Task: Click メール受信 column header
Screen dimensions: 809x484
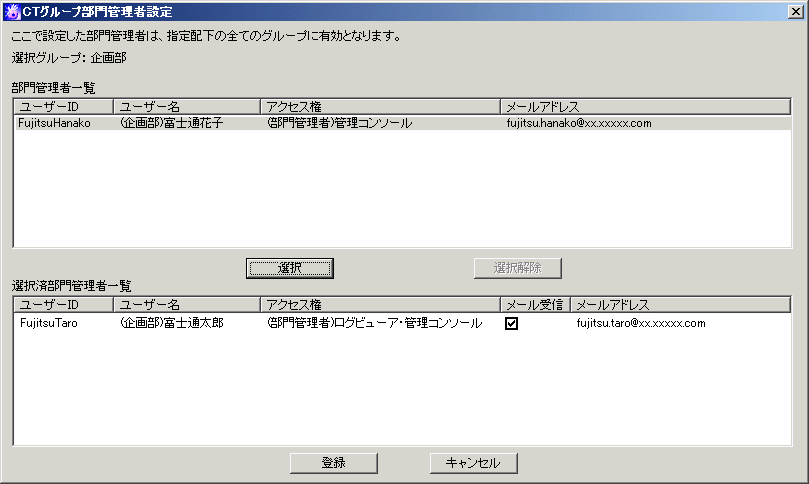Action: (x=535, y=305)
